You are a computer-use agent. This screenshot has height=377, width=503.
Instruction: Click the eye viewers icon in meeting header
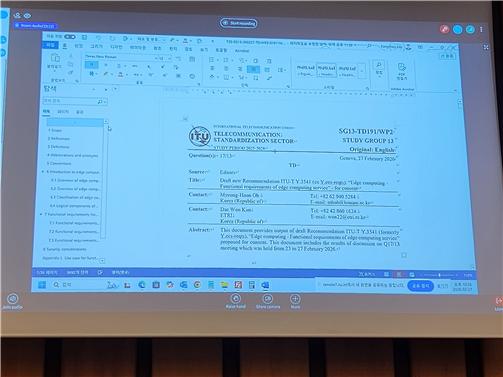point(27,16)
